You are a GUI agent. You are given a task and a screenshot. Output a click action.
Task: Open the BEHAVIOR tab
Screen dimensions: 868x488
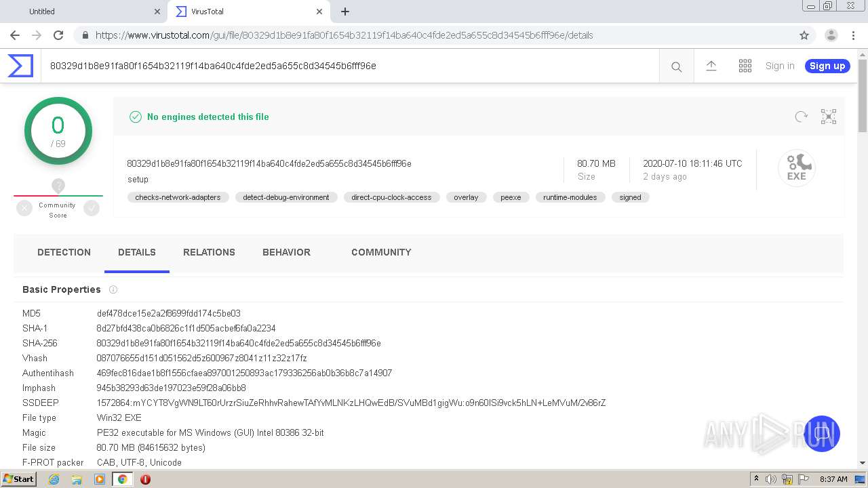[x=286, y=252]
